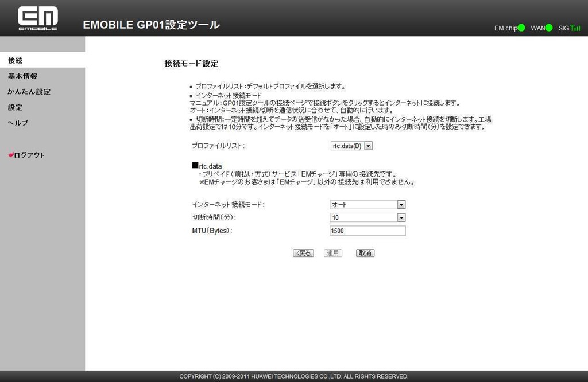Expand the インターネット接続モード dropdown
588x382 pixels.
click(367, 205)
